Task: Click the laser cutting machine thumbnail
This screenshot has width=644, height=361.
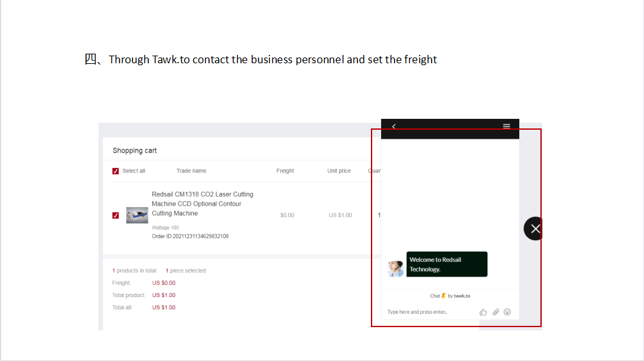Action: (137, 215)
